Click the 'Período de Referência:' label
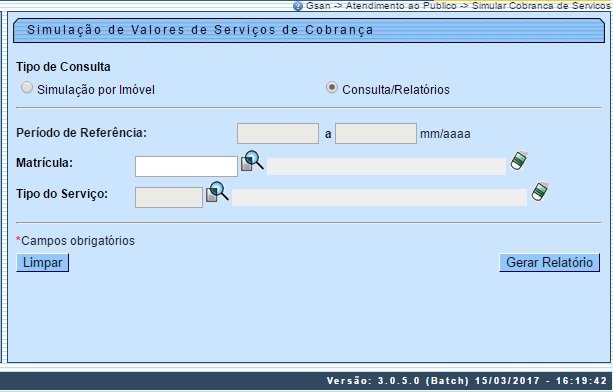Image resolution: width=613 pixels, height=392 pixels. (x=81, y=133)
